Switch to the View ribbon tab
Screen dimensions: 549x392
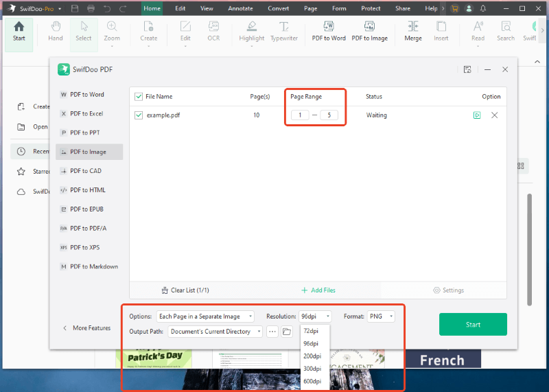207,8
